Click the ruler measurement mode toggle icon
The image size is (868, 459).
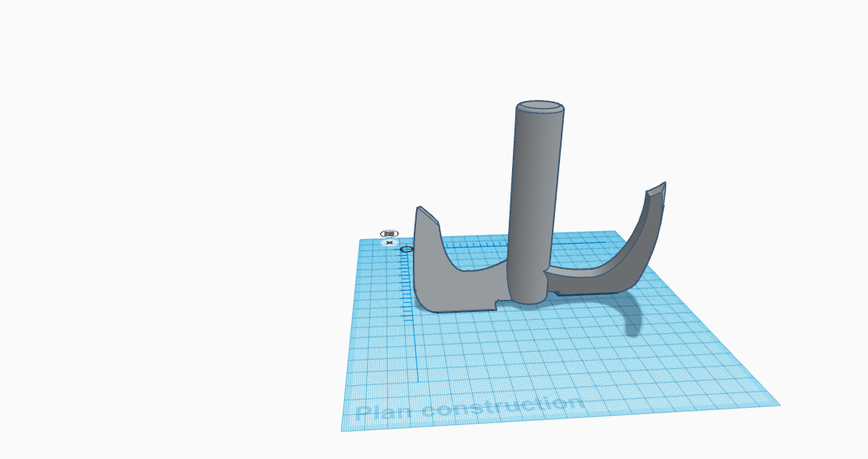coord(389,233)
